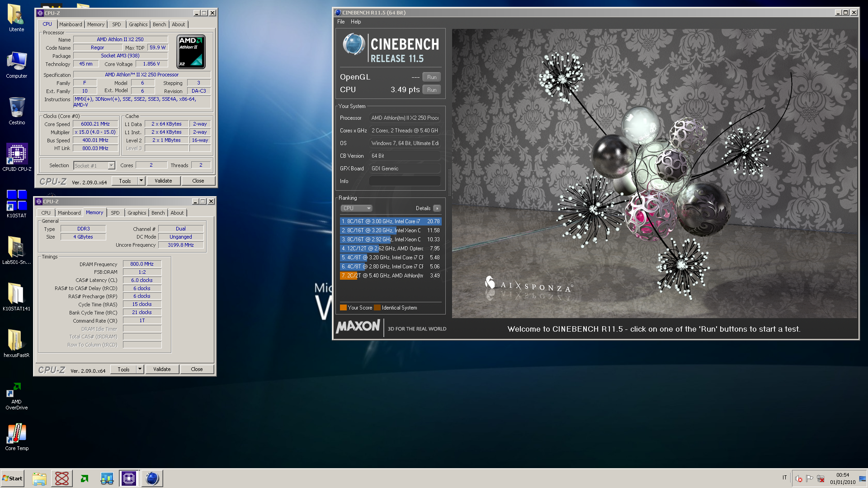Switch to CPU-Z via taskbar icon

pyautogui.click(x=129, y=479)
